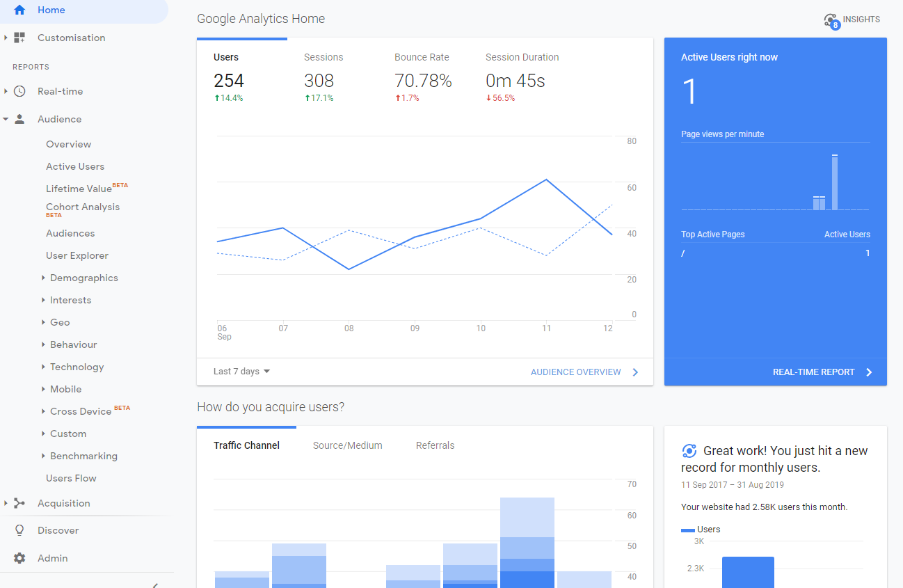Click the Audience person icon
Image resolution: width=903 pixels, height=588 pixels.
19,119
